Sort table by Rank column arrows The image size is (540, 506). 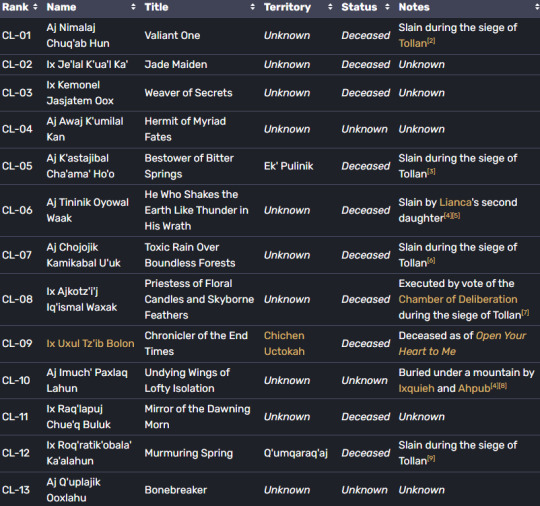pos(35,7)
